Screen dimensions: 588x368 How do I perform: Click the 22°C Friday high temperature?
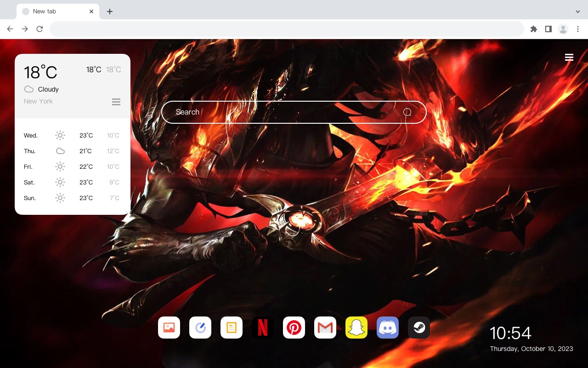pos(86,167)
